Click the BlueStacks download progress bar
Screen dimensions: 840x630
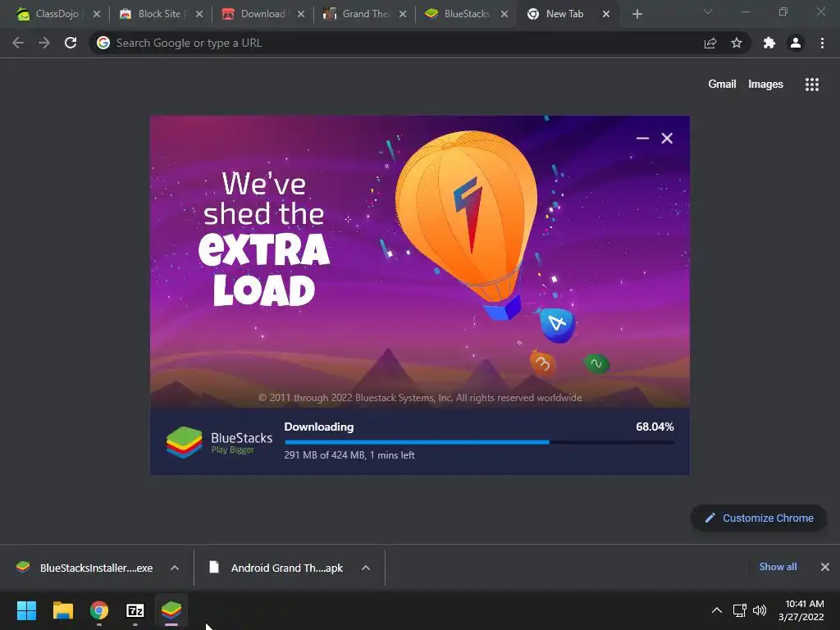[x=479, y=442]
